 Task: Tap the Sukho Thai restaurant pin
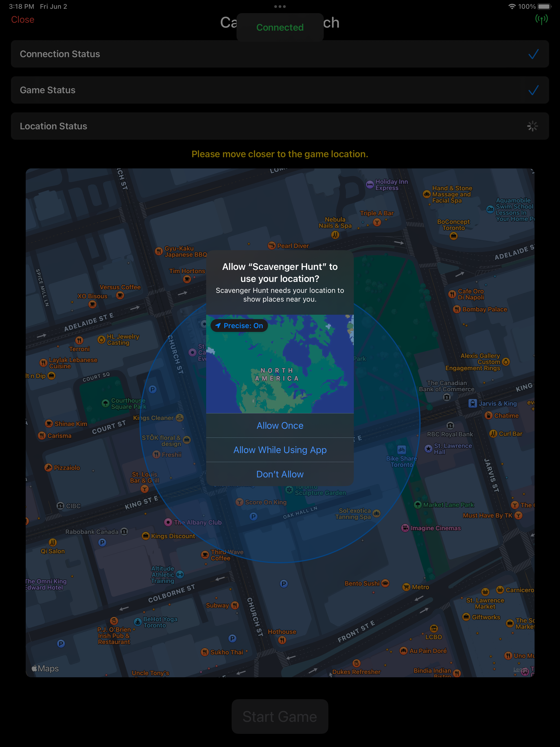tap(205, 652)
